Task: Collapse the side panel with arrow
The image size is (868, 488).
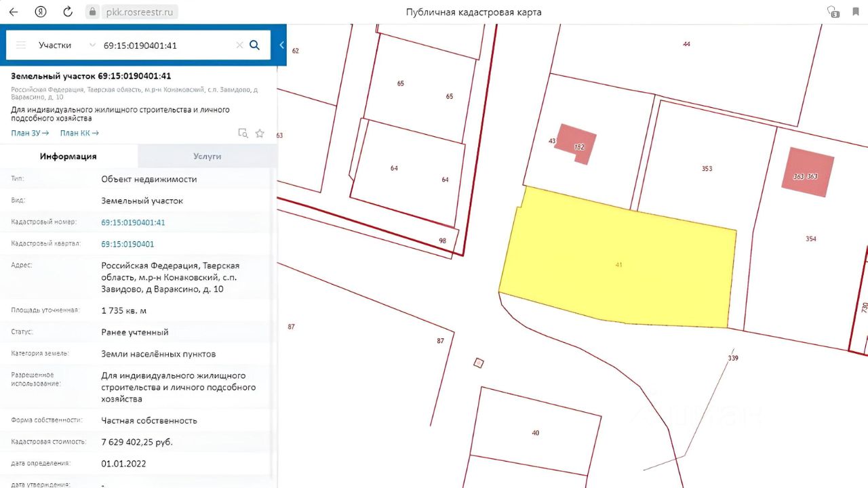Action: (x=281, y=45)
